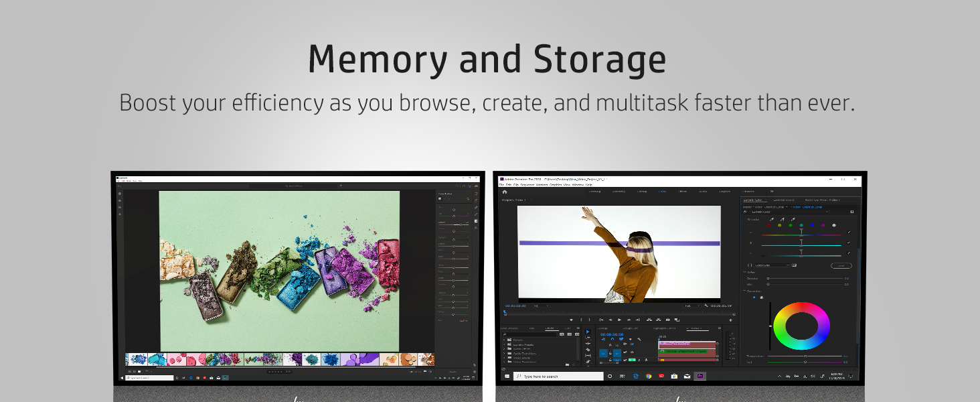Click the Export Frame camera icon

coord(667,320)
